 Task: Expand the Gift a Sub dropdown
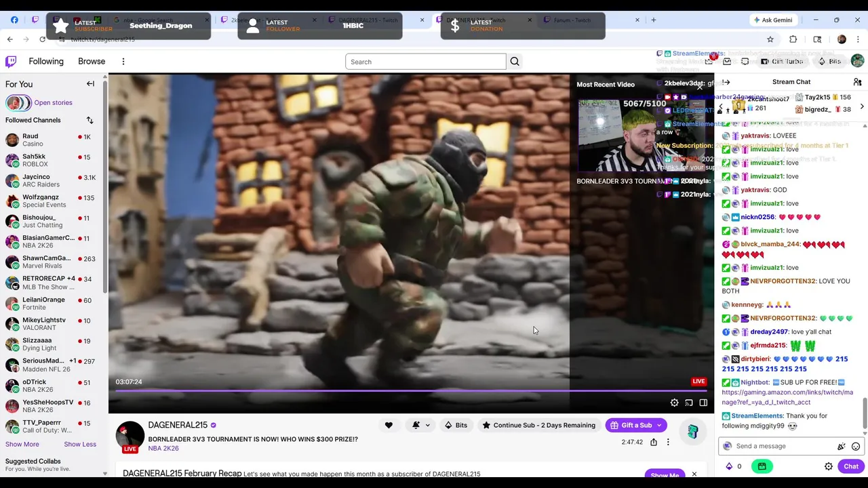pyautogui.click(x=658, y=425)
